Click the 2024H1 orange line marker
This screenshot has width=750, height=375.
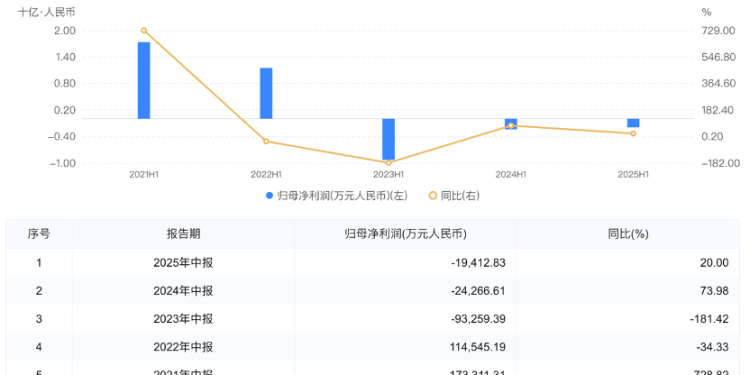[x=511, y=126]
